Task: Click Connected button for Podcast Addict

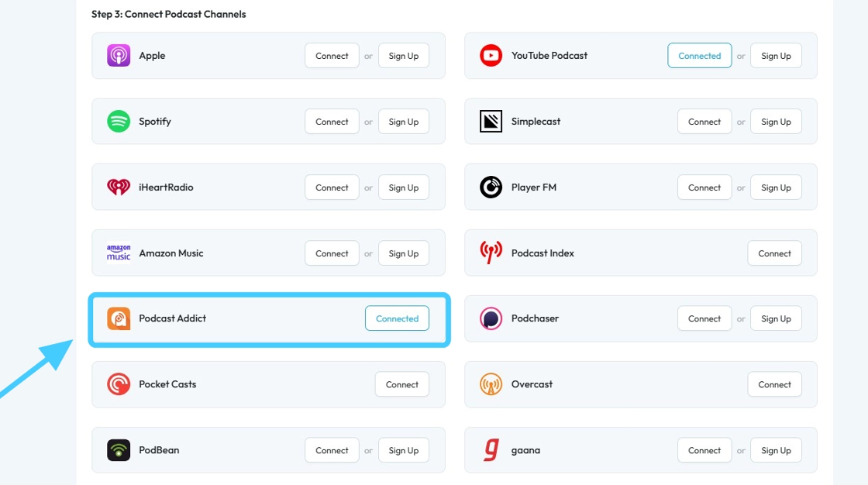Action: click(397, 318)
